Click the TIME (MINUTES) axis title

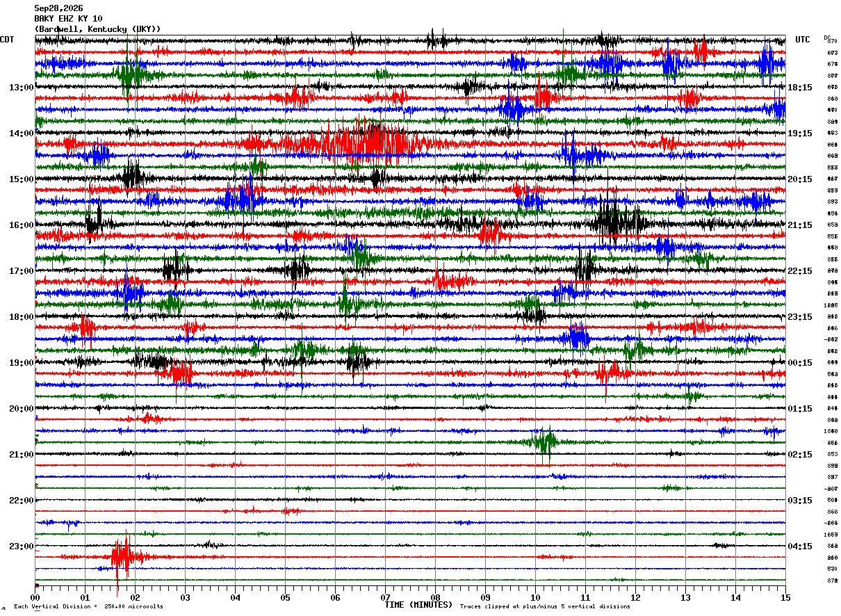pos(418,605)
